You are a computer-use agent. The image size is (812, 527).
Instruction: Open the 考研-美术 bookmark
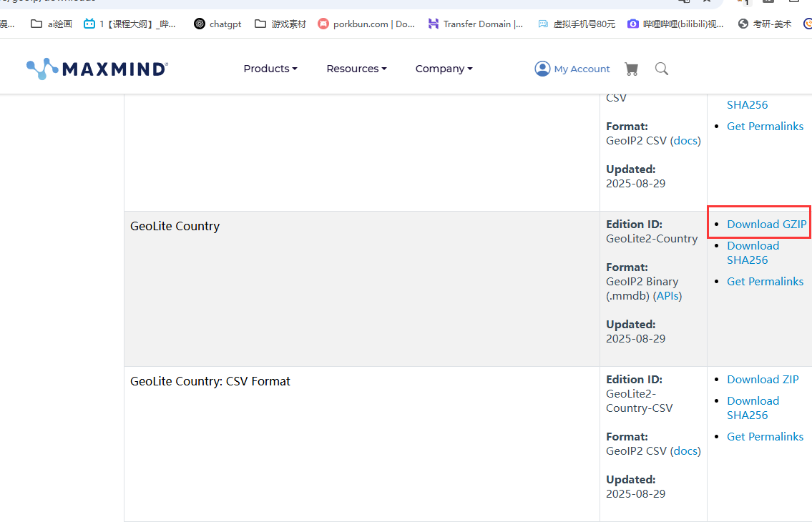click(765, 24)
